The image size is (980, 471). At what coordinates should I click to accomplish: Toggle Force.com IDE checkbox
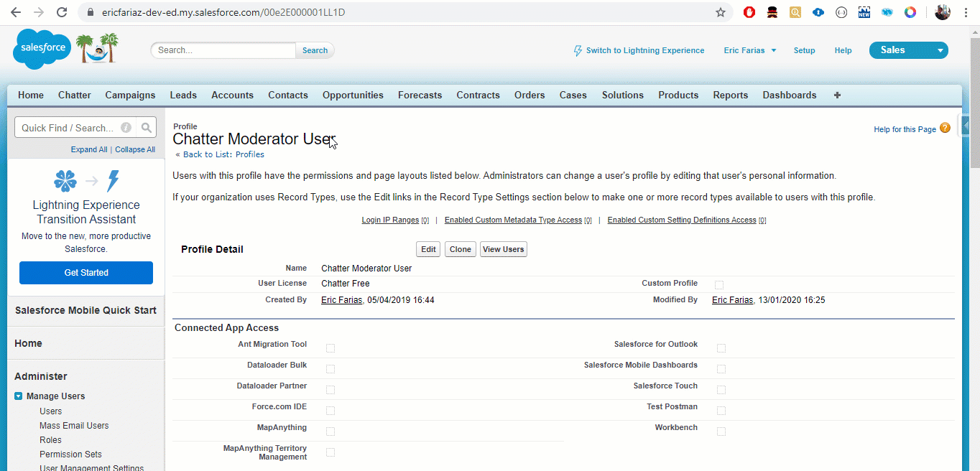coord(330,411)
